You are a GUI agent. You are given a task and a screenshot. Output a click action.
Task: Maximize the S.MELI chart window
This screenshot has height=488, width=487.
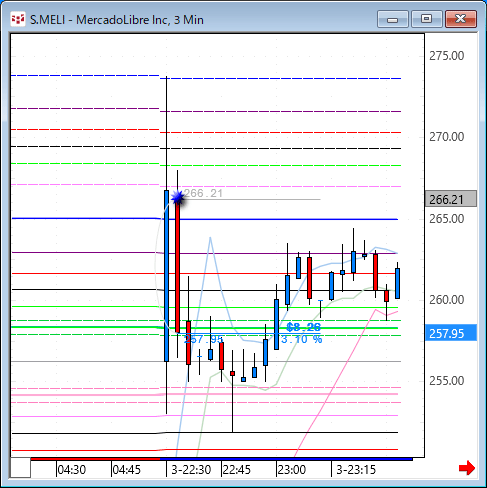[427, 19]
